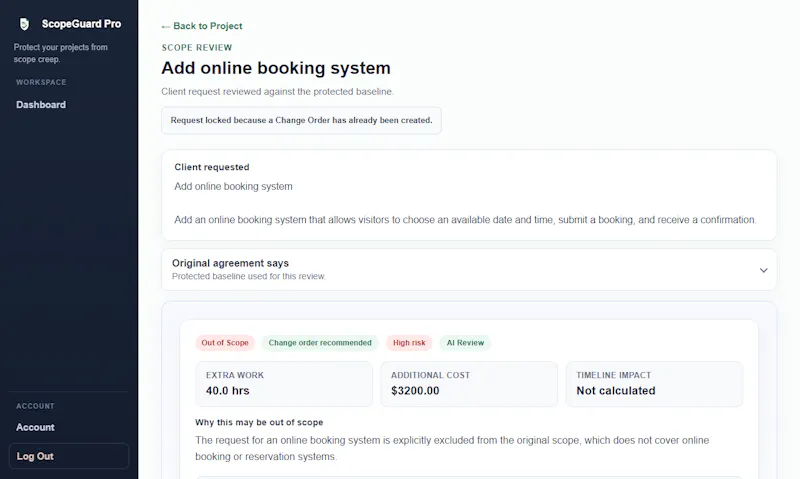Click the Out of Scope badge
The width and height of the screenshot is (800, 479).
point(225,343)
